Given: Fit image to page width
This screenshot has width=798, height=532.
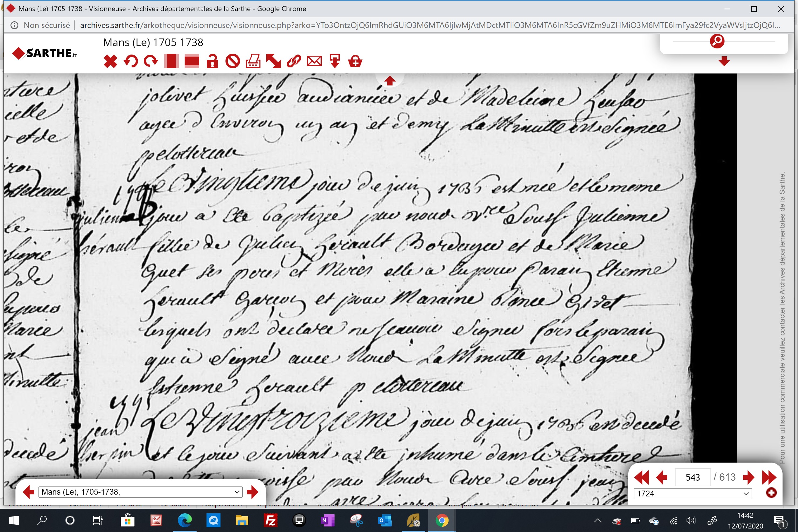Looking at the screenshot, I should pyautogui.click(x=192, y=62).
